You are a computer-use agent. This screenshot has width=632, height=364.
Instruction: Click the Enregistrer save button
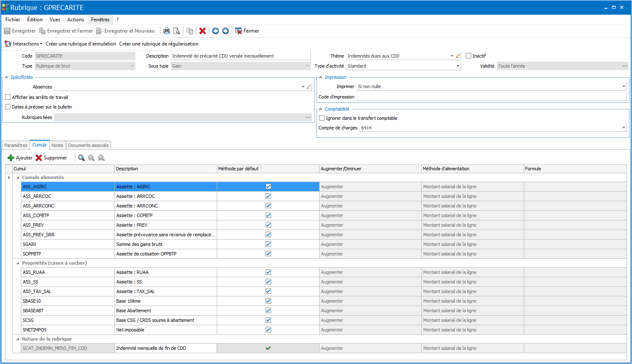click(x=20, y=31)
